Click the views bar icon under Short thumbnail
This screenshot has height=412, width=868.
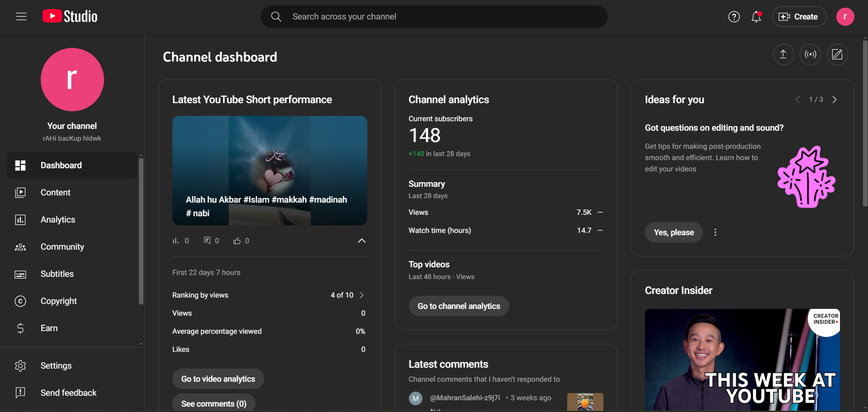tap(175, 241)
